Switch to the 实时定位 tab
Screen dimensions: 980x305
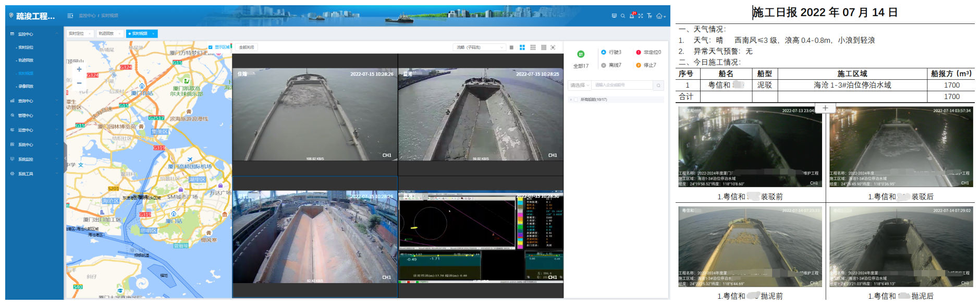[79, 33]
